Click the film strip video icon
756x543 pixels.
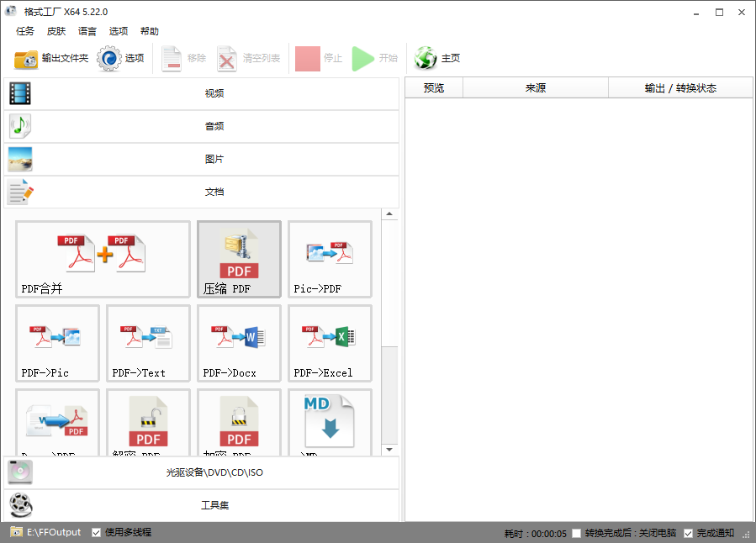coord(20,93)
